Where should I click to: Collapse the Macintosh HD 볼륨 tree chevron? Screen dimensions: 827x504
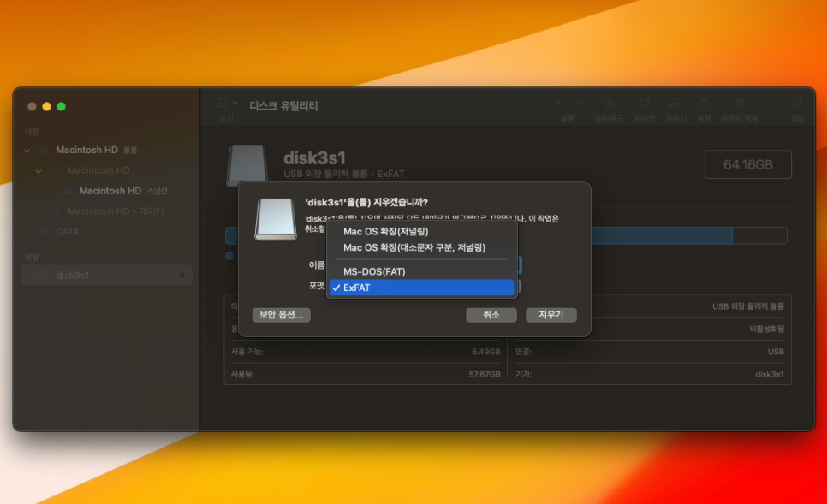pyautogui.click(x=27, y=151)
